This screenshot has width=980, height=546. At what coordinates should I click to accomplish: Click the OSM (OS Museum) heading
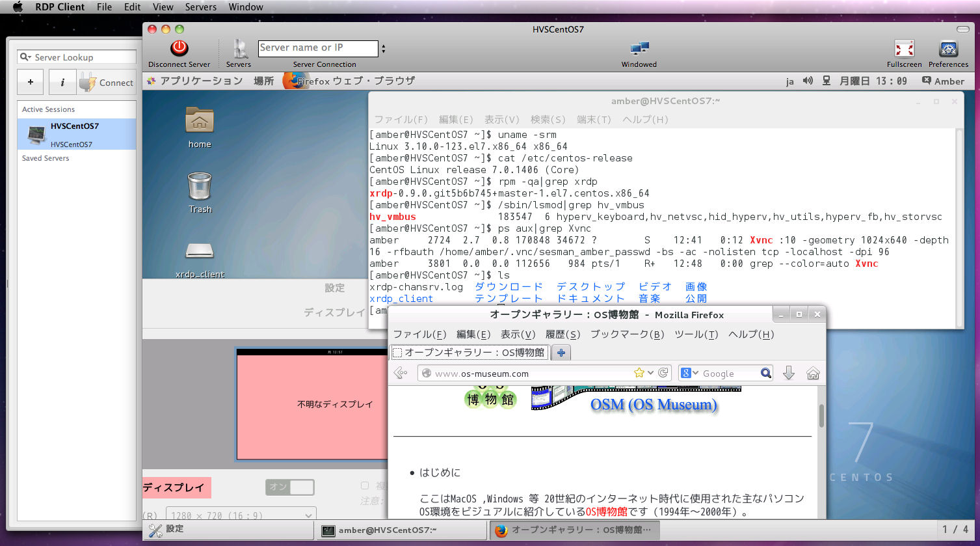(x=654, y=405)
